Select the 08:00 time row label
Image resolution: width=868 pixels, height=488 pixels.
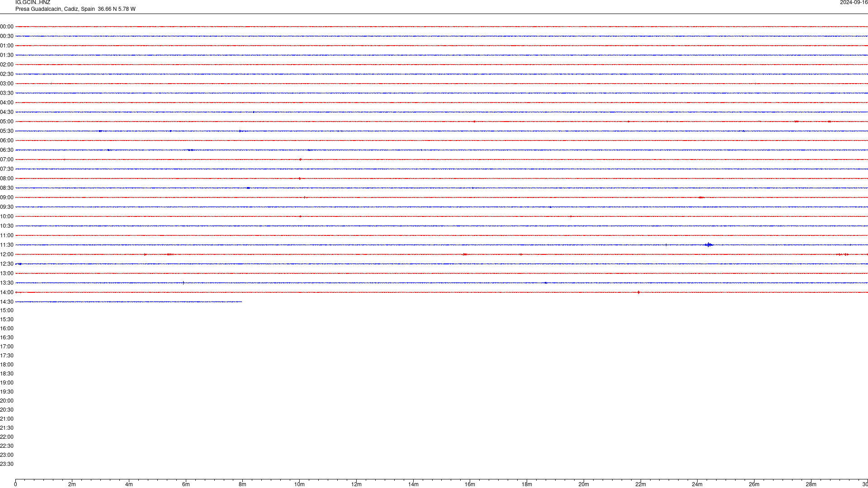click(7, 178)
